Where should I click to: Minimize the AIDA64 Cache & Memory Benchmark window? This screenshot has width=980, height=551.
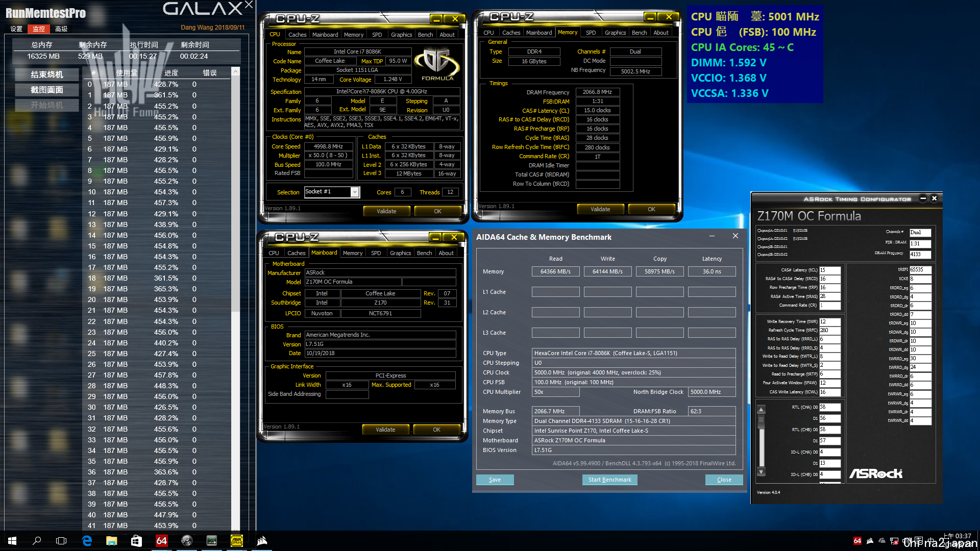pyautogui.click(x=712, y=236)
